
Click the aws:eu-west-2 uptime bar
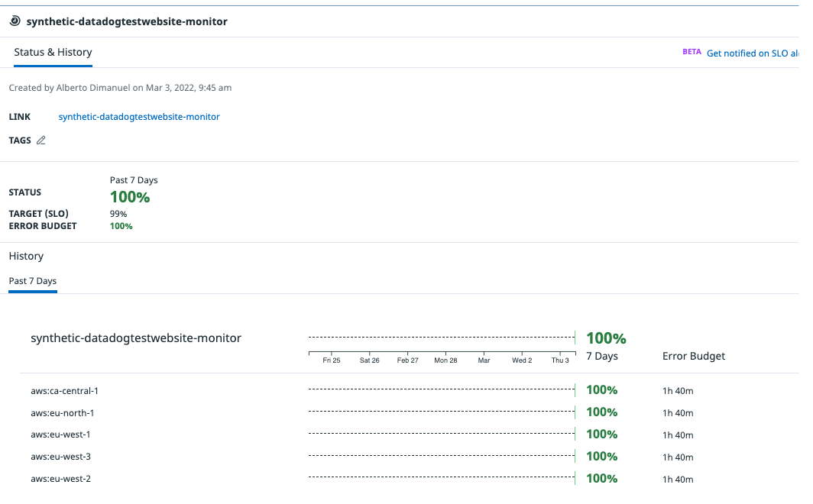442,478
